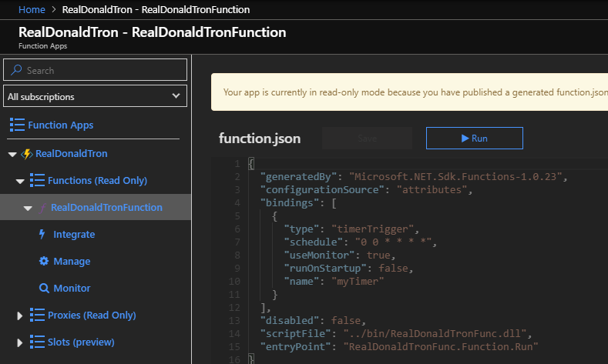Click the function.json heading
This screenshot has width=608, height=364.
point(260,139)
